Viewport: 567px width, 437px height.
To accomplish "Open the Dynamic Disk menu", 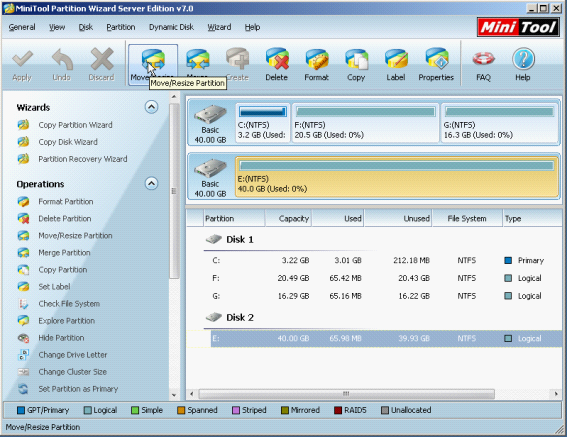I will (x=171, y=27).
